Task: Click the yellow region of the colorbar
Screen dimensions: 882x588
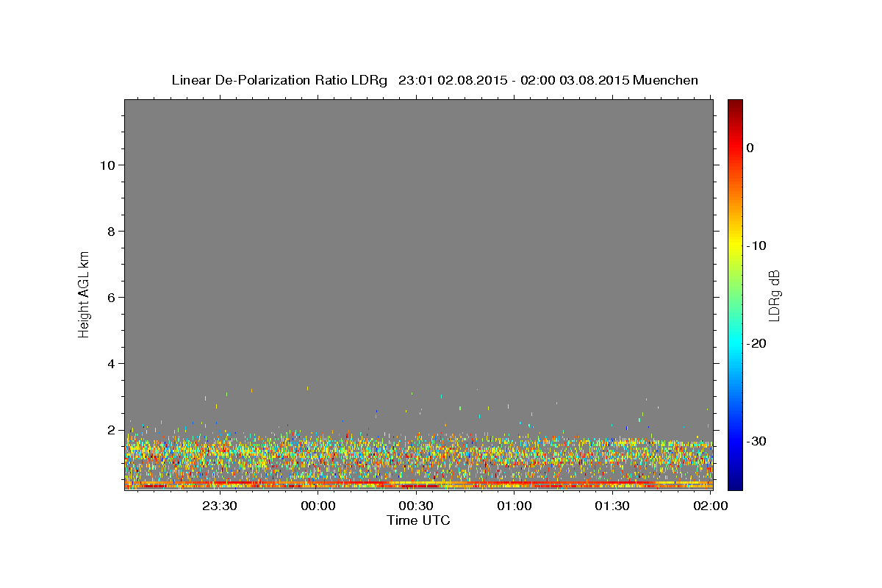Action: 735,243
